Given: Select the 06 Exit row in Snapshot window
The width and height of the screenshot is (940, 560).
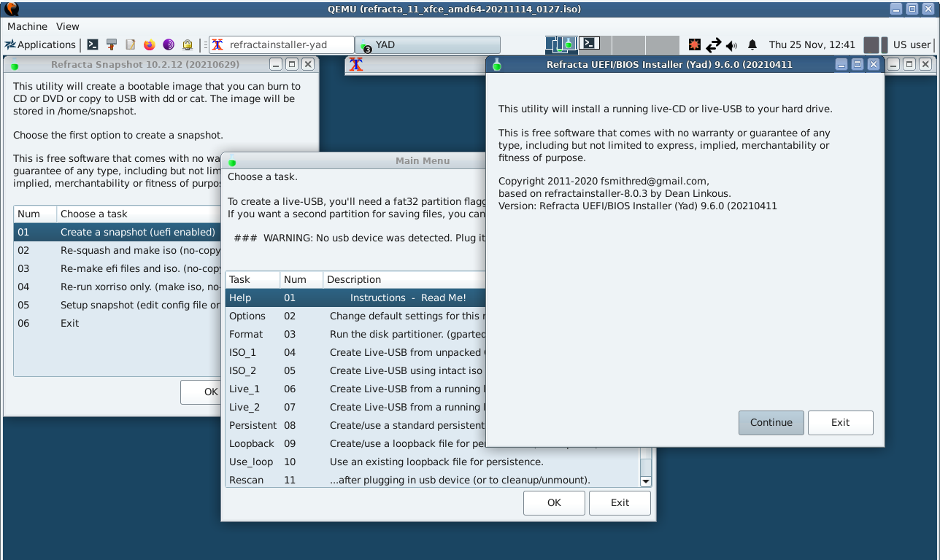Looking at the screenshot, I should coord(117,323).
